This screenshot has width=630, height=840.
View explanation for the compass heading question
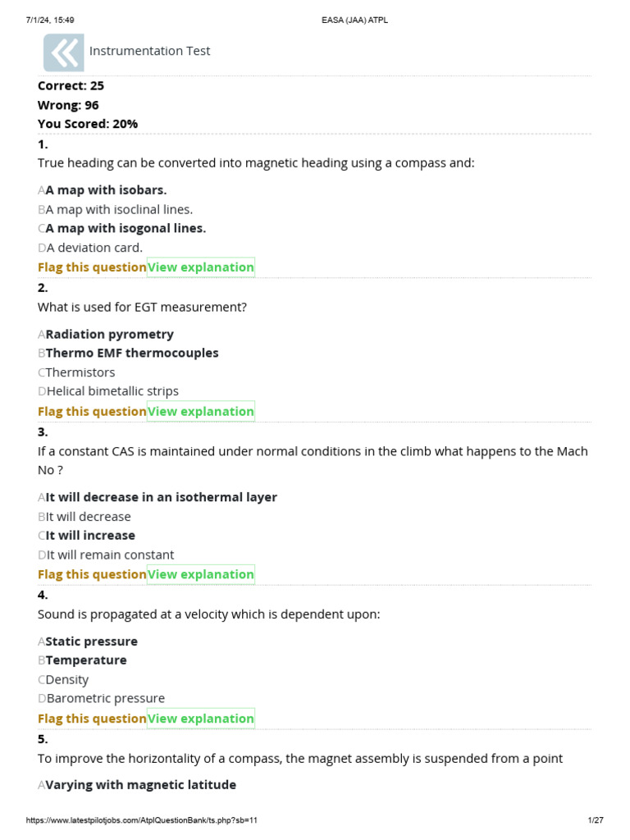201,267
